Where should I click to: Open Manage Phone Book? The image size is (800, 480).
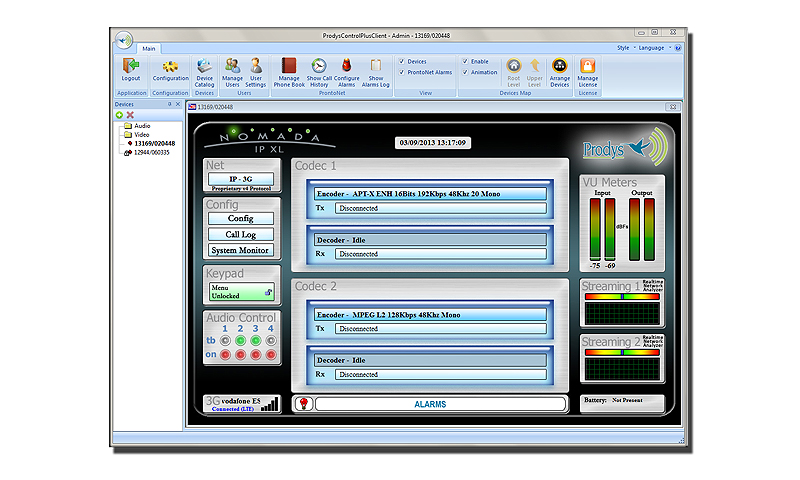[288, 68]
